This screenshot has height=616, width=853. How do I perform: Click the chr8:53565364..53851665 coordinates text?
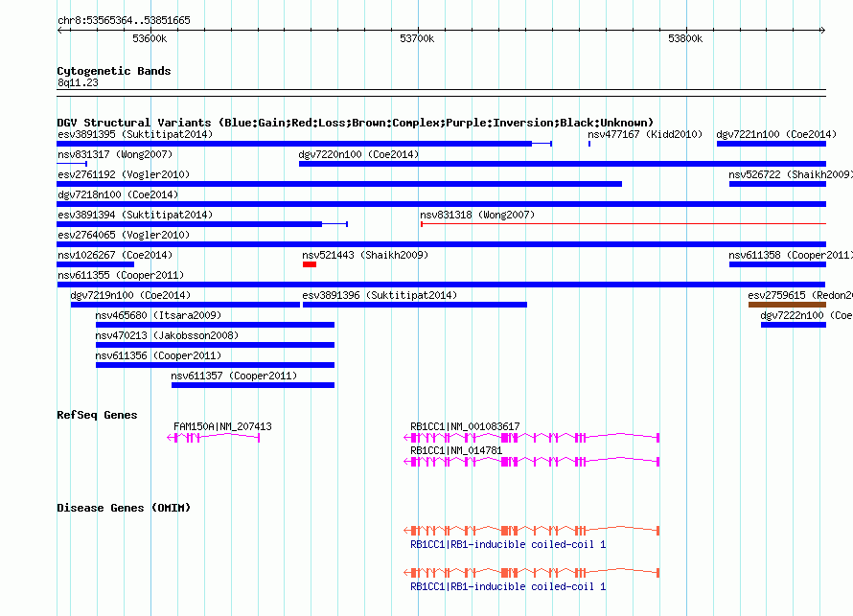124,20
